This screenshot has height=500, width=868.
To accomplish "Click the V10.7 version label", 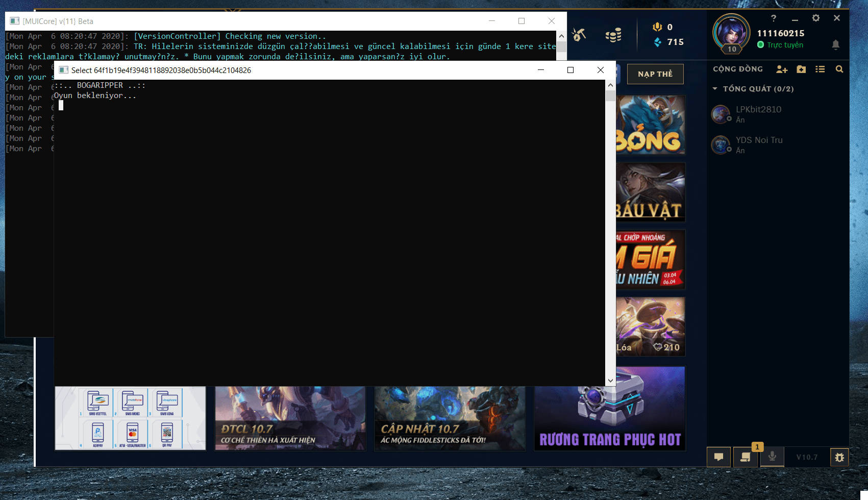I will [x=807, y=457].
